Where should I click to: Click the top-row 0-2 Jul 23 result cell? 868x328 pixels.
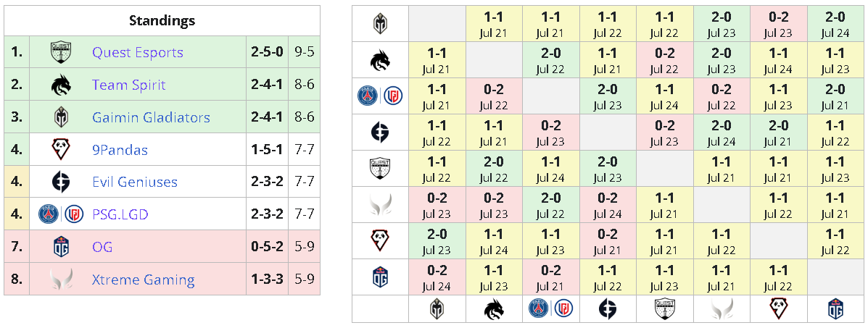(x=778, y=24)
